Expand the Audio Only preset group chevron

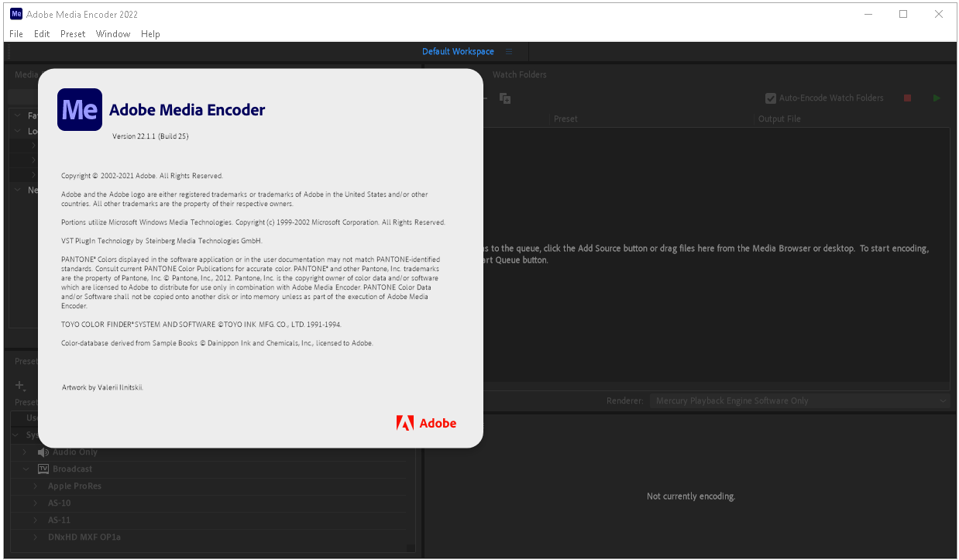click(25, 452)
